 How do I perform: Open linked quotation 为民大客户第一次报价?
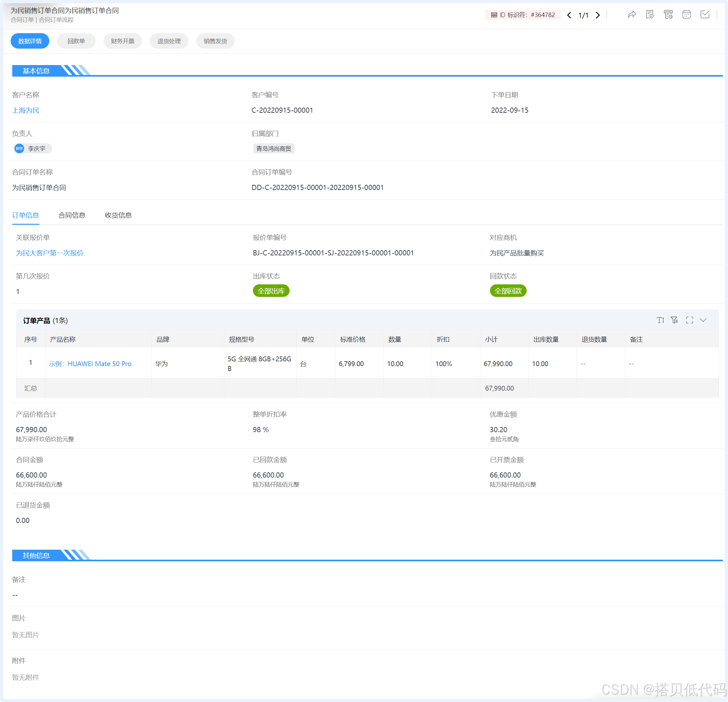[x=49, y=253]
